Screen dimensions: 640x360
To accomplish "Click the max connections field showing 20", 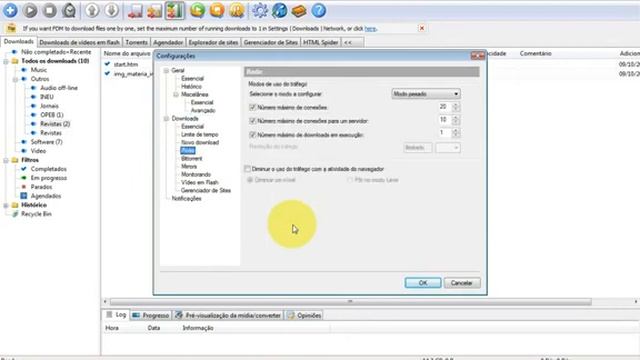I will click(x=444, y=107).
